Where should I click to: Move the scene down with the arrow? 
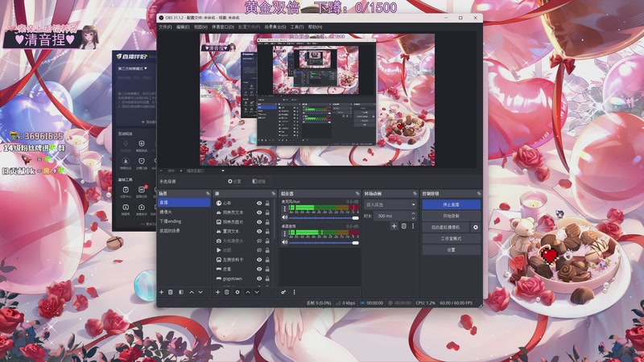(x=200, y=292)
